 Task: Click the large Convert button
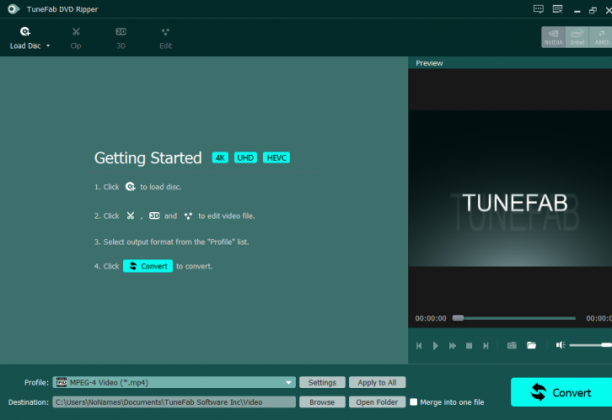561,392
